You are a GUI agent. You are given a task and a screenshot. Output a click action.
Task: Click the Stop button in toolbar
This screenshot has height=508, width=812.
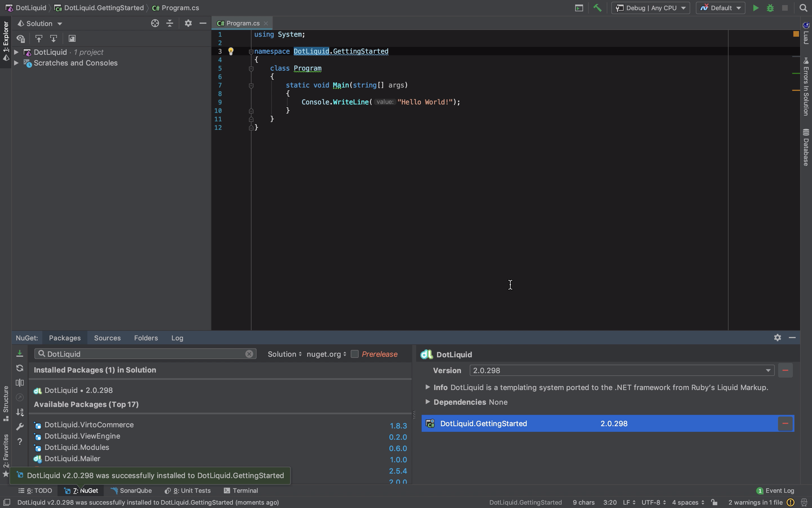tap(784, 8)
